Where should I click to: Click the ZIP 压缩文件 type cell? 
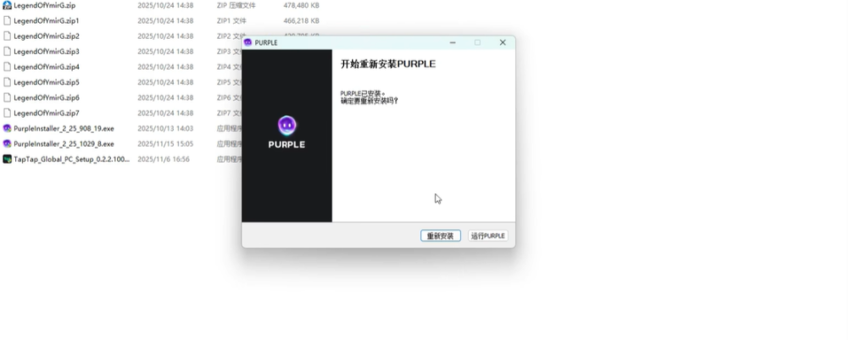(x=236, y=5)
